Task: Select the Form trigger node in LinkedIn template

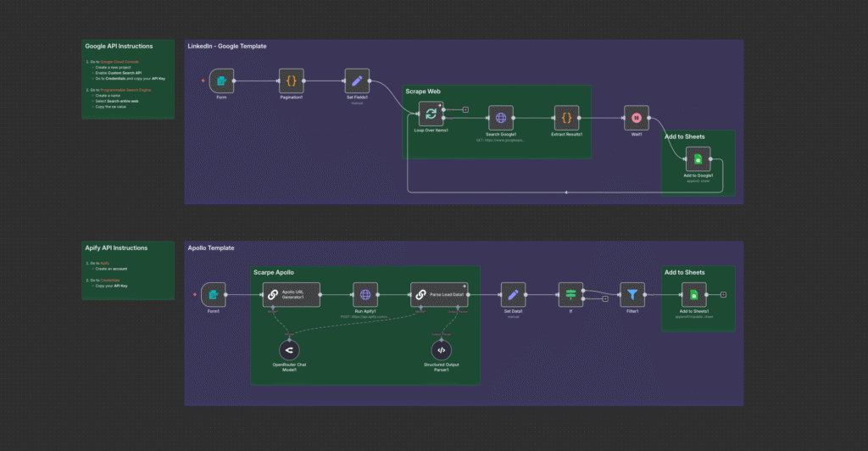Action: tap(221, 81)
